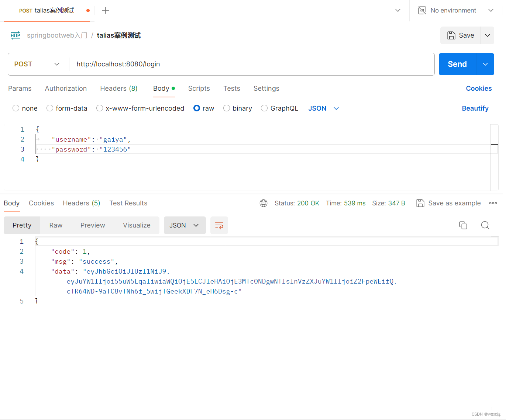Click the Save button
This screenshot has height=420, width=506.
[461, 35]
